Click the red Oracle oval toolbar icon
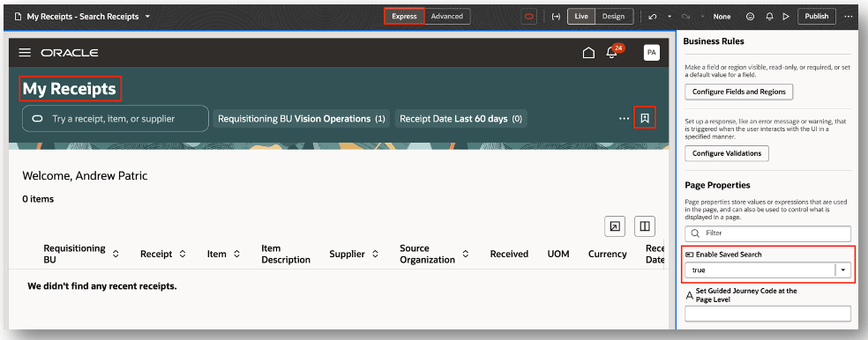The width and height of the screenshot is (868, 340). pyautogui.click(x=529, y=17)
